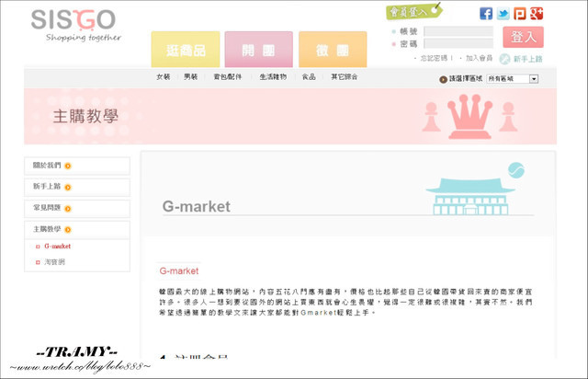Click the 會員登入 green tag
The height and width of the screenshot is (379, 588).
[413, 12]
